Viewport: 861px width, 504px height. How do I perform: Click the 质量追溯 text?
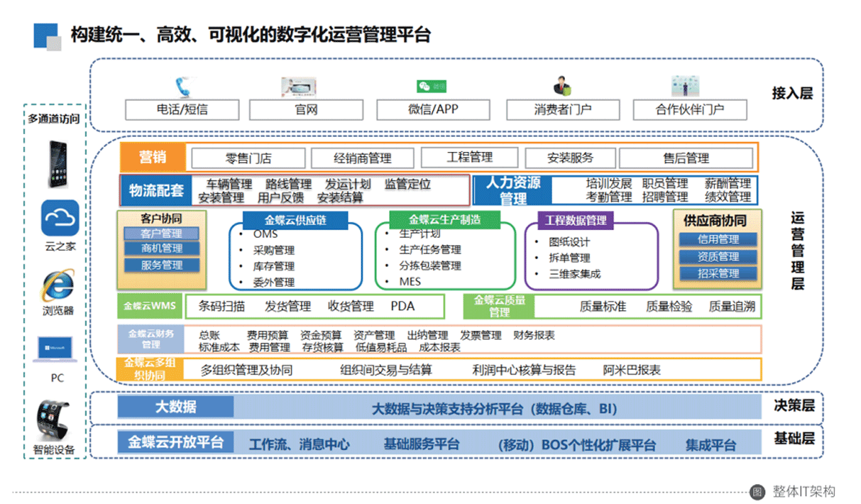pyautogui.click(x=732, y=307)
